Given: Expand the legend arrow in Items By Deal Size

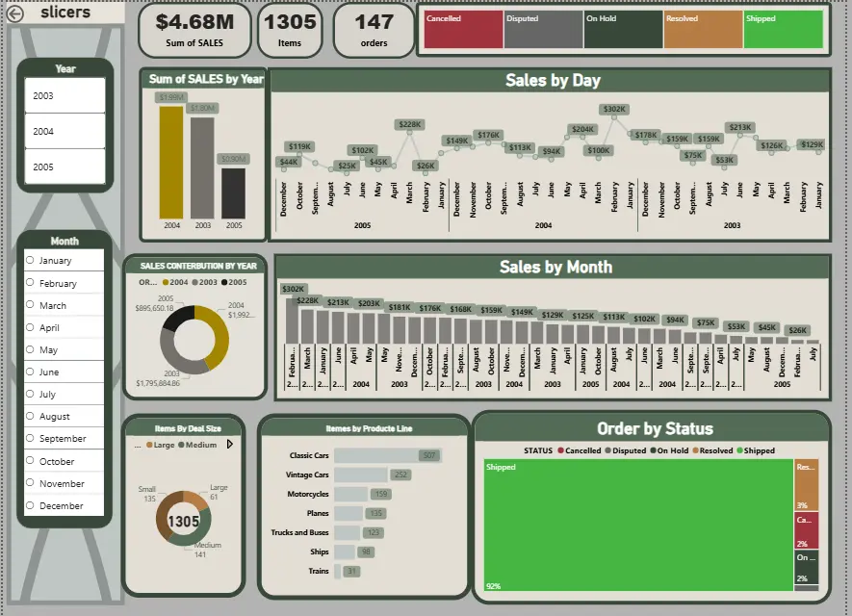Looking at the screenshot, I should click(230, 444).
